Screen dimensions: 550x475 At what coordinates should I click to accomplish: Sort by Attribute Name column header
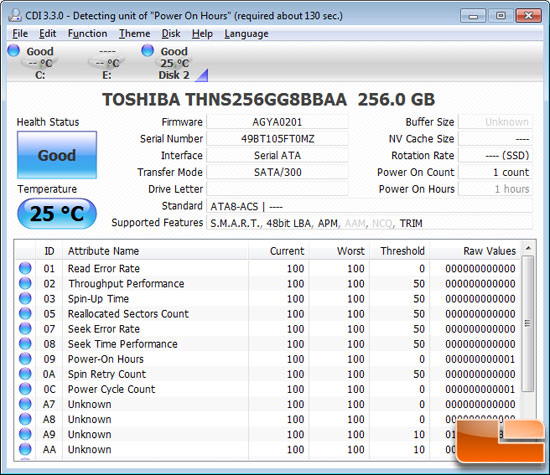coord(155,251)
